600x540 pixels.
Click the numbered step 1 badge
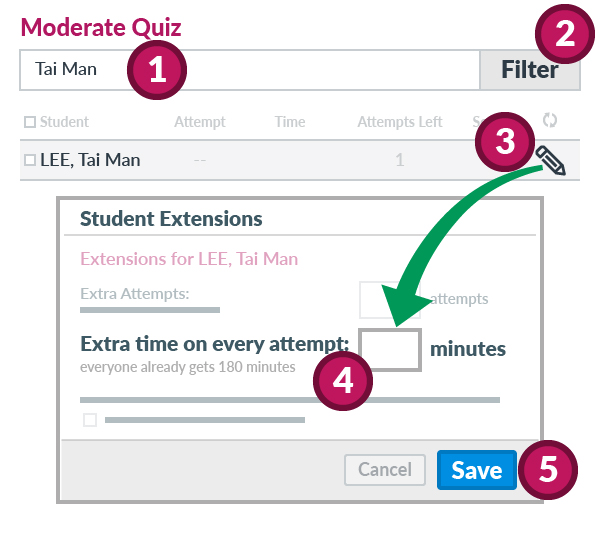pos(155,70)
